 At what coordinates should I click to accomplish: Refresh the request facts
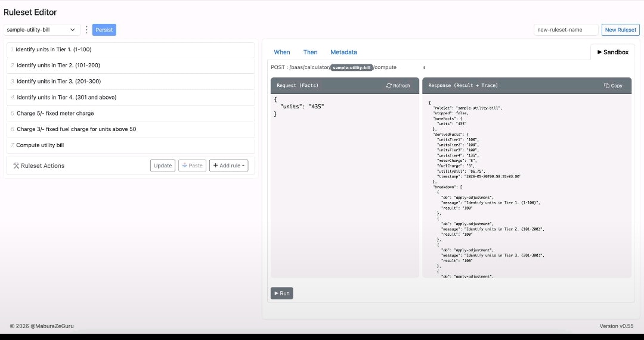(398, 86)
